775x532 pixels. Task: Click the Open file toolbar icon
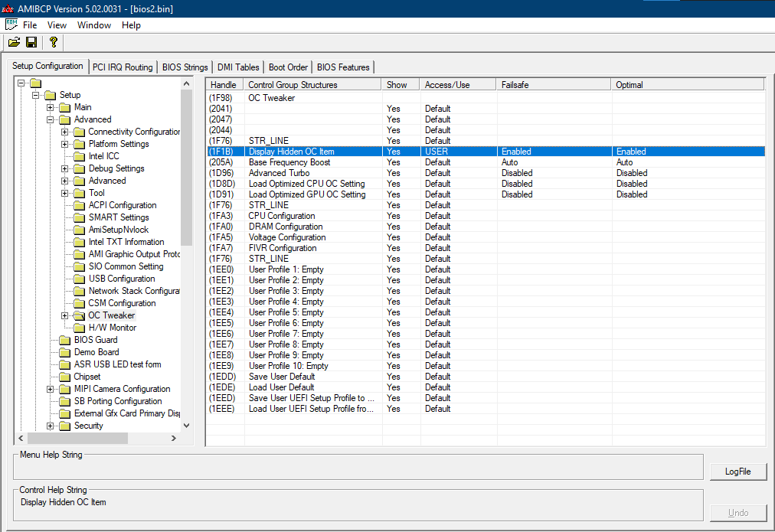pos(15,42)
